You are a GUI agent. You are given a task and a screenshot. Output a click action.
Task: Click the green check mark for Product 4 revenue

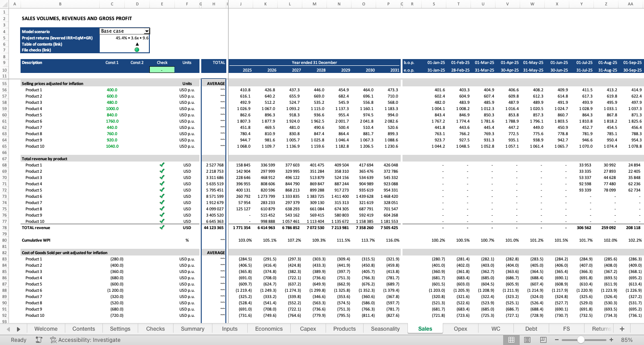[x=162, y=184]
